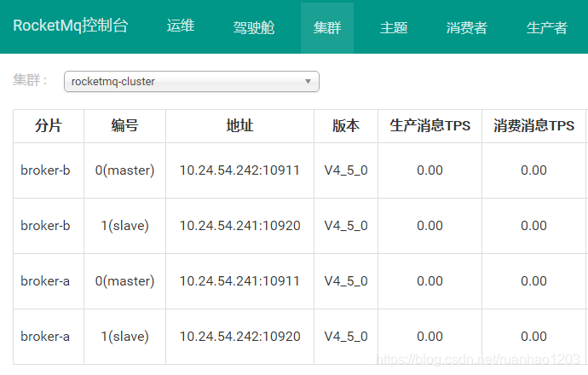Switch to the 生产者 tab
Screen dimensions: 588x375
(547, 27)
